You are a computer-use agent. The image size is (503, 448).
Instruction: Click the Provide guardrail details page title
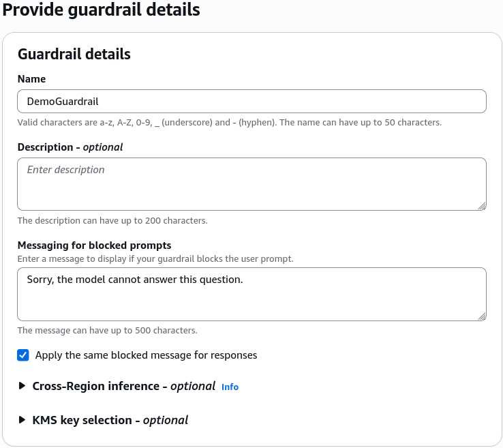[101, 10]
